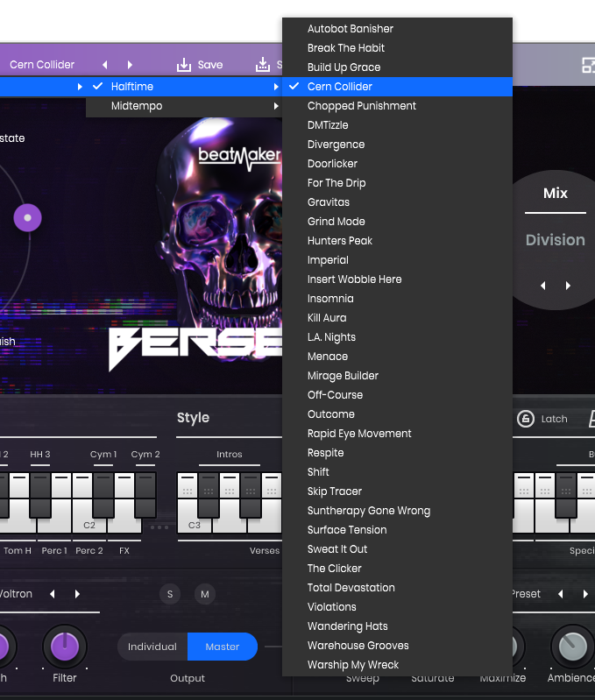Choose the Warehouse Grooves preset
The image size is (595, 700).
(358, 646)
